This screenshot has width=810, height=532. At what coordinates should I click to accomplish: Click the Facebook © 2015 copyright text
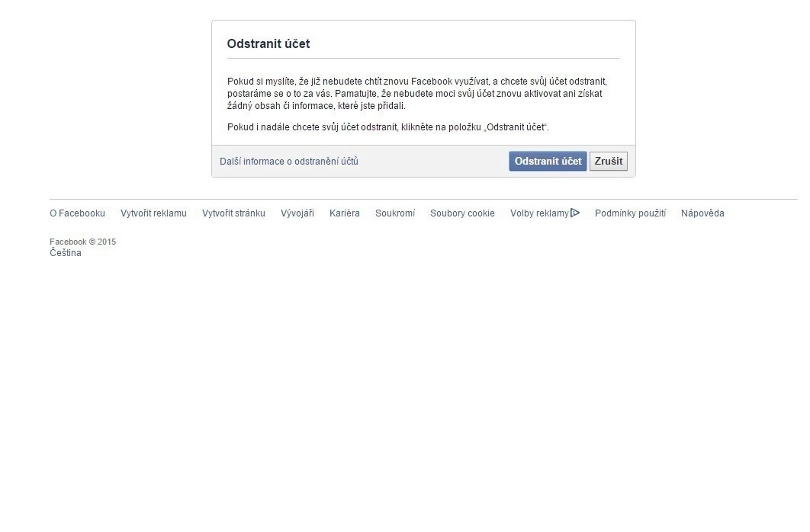[82, 242]
